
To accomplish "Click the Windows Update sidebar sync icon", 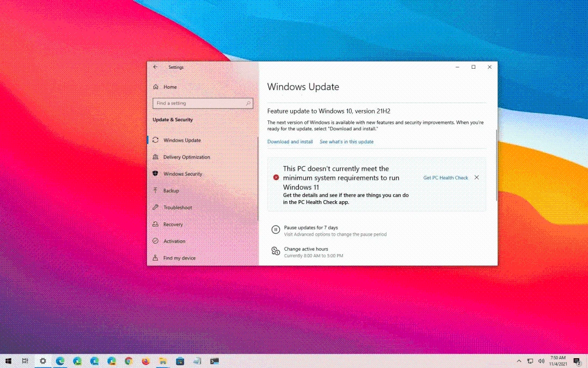I will pyautogui.click(x=155, y=140).
